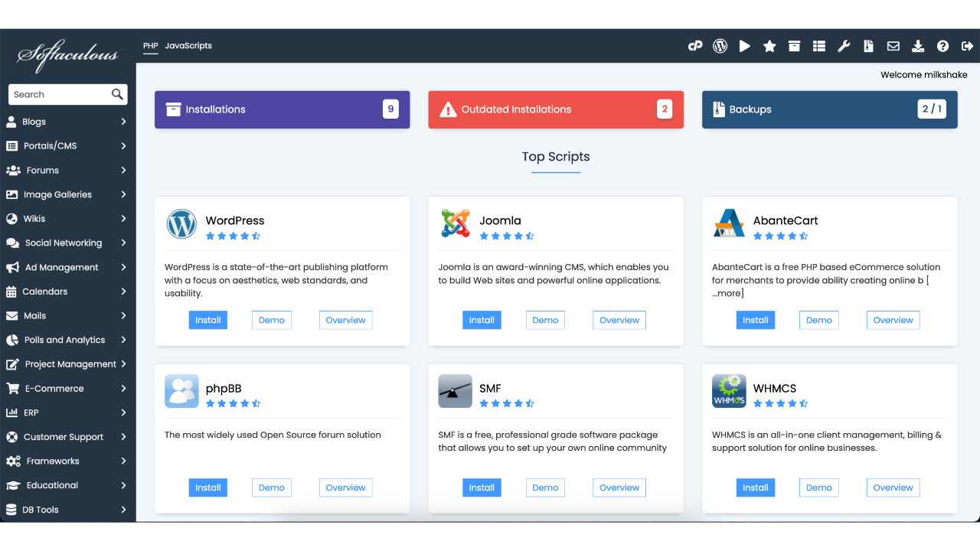Viewport: 980px width, 551px height.
Task: Click the zip file backups icon in top bar
Action: point(868,46)
